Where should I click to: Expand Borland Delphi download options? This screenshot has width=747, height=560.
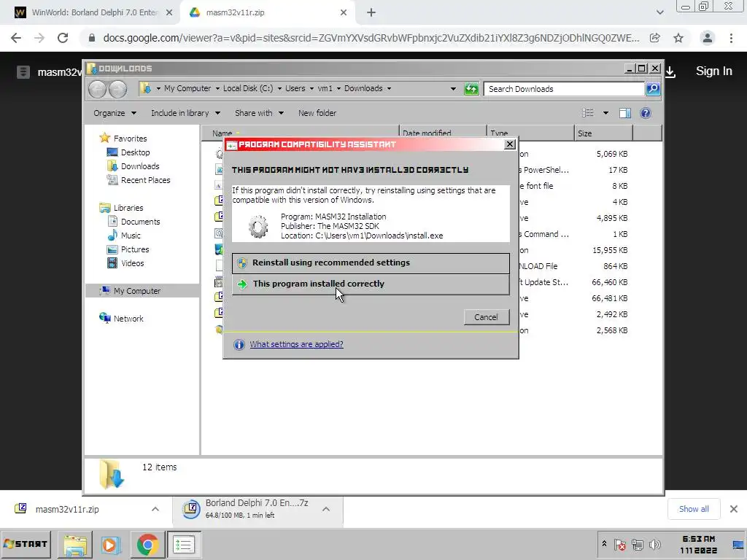[x=326, y=510]
